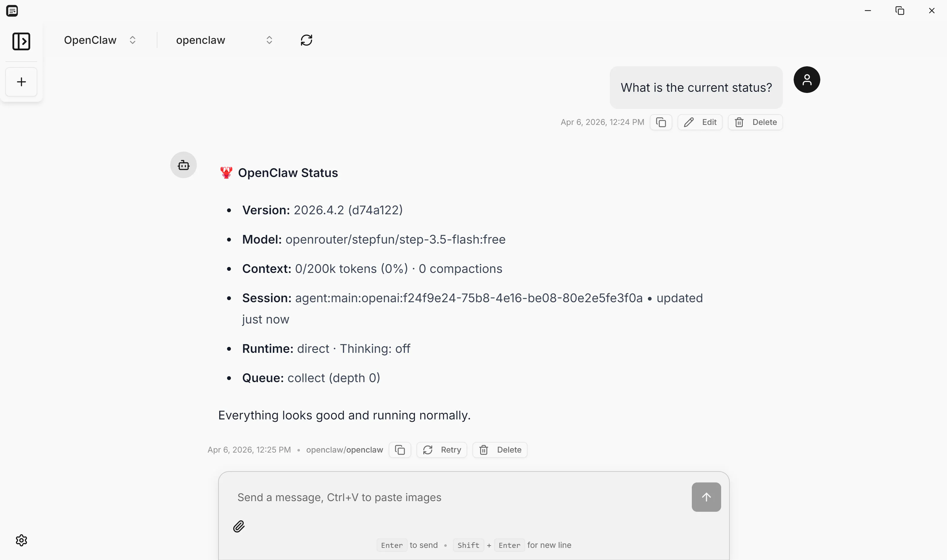Click the assistant bot avatar
The height and width of the screenshot is (560, 947).
[184, 165]
